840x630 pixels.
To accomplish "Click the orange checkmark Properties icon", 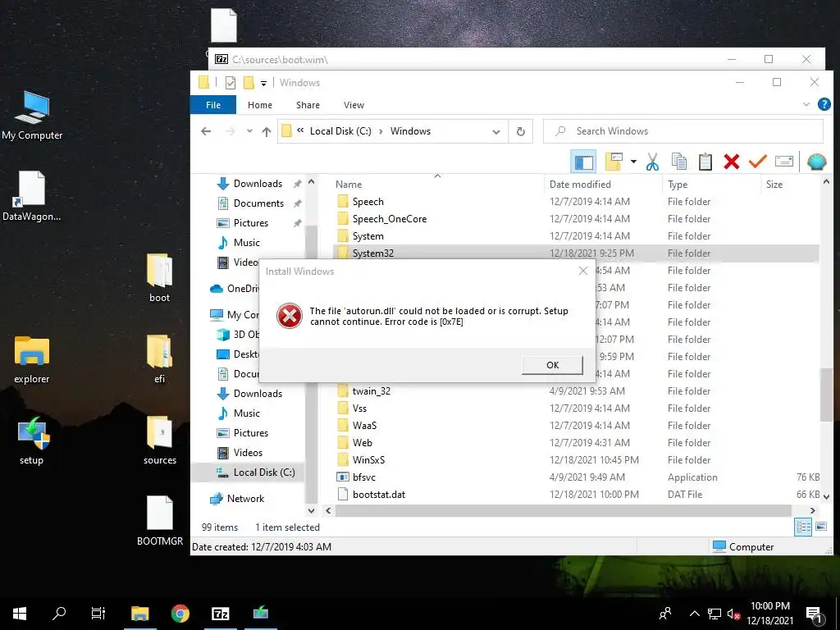I will pos(757,161).
